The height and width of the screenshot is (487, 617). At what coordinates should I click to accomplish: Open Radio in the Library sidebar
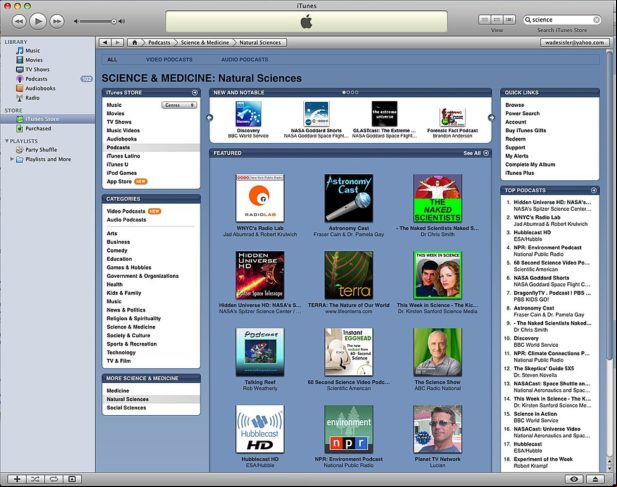click(32, 98)
